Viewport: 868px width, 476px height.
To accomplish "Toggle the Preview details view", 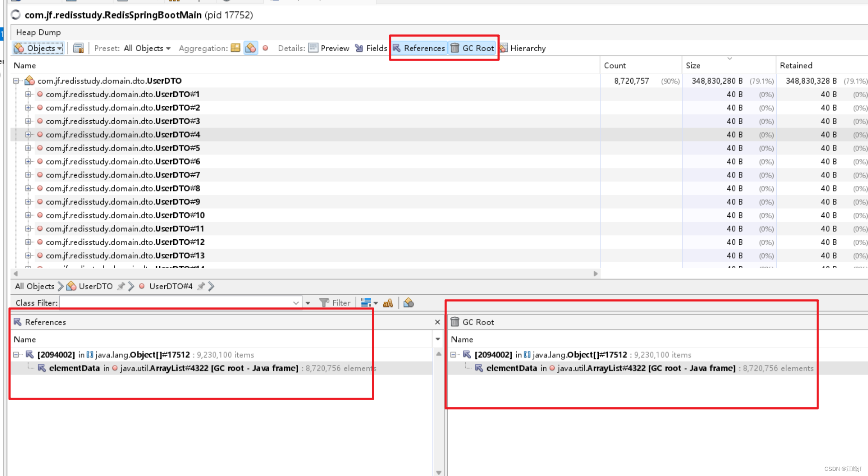I will click(329, 48).
